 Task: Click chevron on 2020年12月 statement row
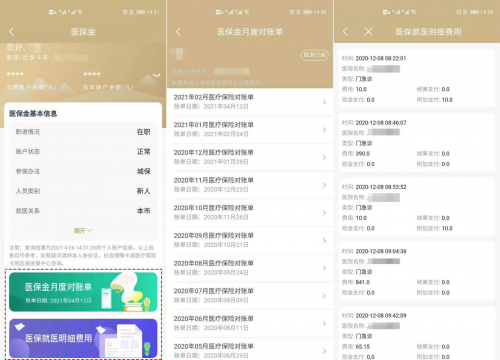pos(324,157)
